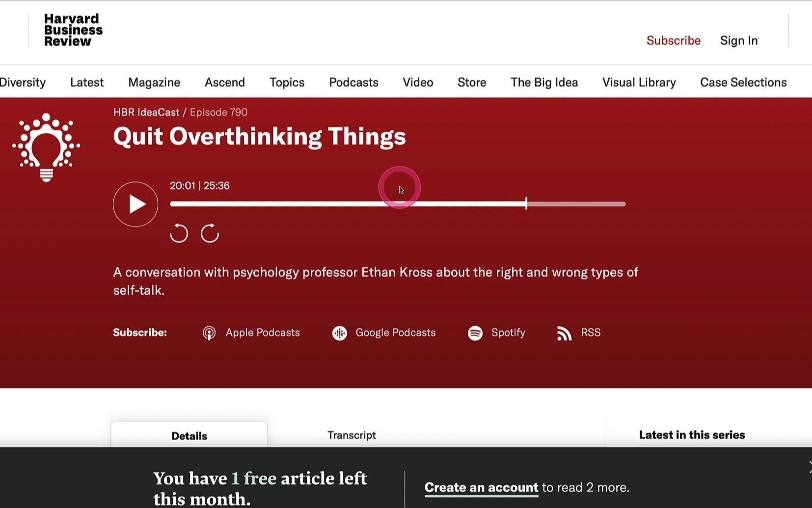Screen dimensions: 812x508
Task: Click the RSS feed icon
Action: point(565,333)
